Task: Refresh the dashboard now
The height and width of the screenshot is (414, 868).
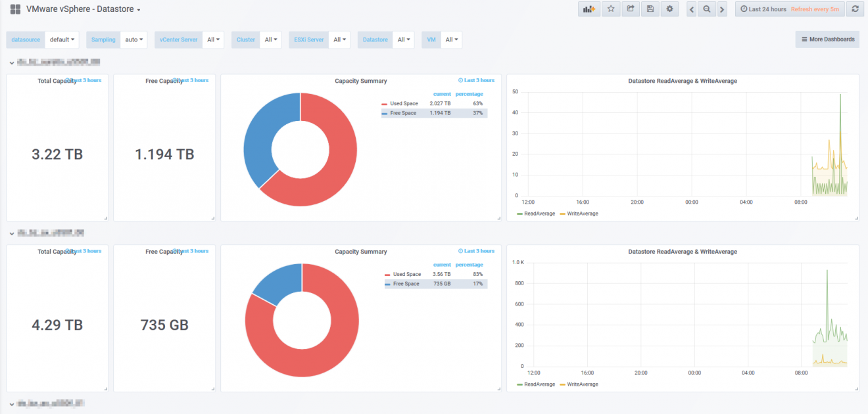Action: (x=855, y=9)
